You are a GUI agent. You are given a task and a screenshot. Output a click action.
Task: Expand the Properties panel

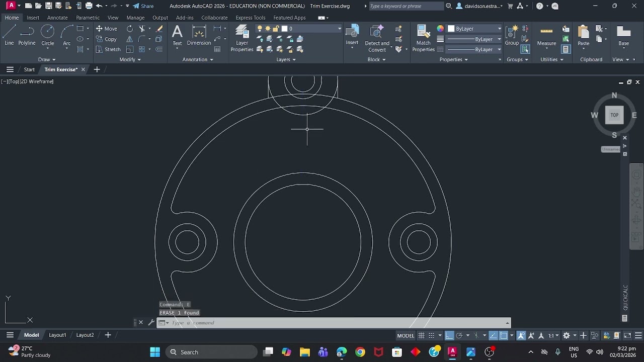point(453,59)
